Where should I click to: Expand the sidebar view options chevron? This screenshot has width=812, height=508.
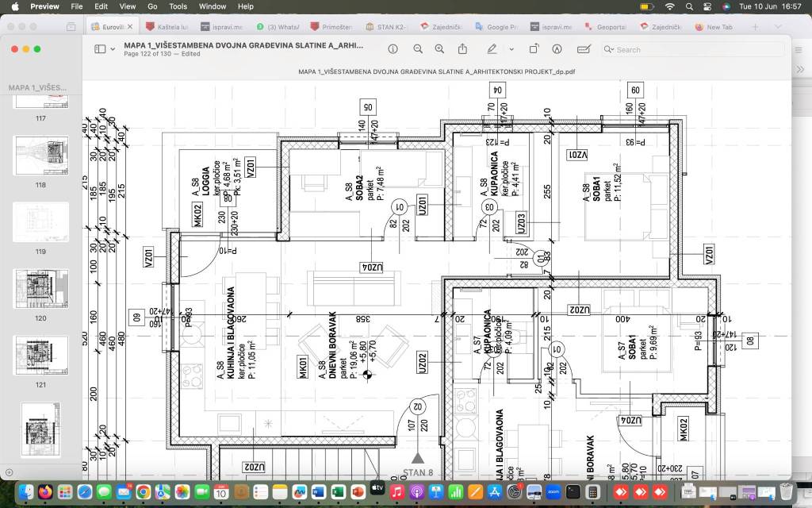click(x=113, y=49)
